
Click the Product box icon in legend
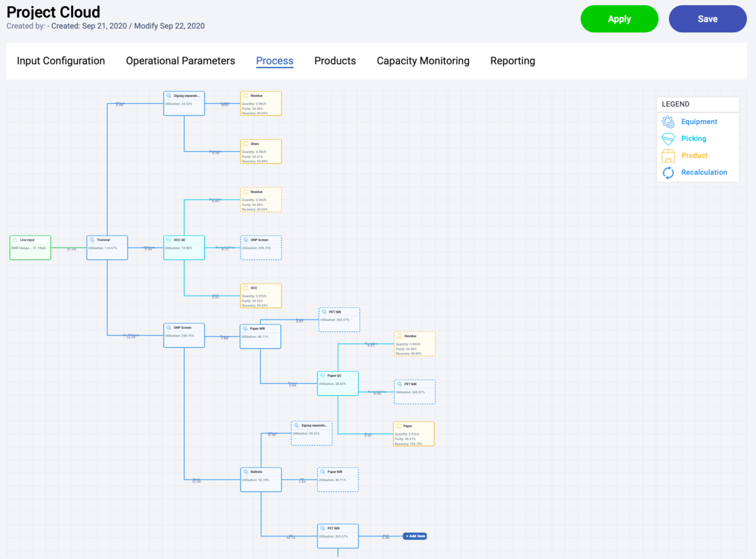click(x=668, y=156)
